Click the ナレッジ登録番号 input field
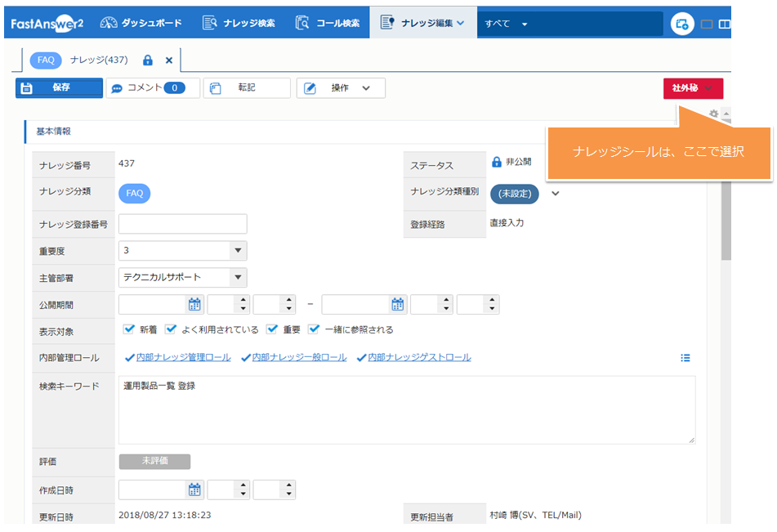The height and width of the screenshot is (532, 777). [x=182, y=224]
